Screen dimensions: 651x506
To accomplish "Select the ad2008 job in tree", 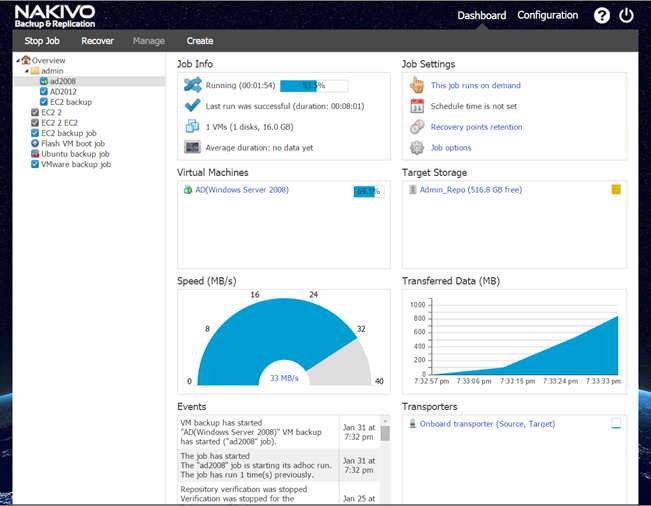I will (x=89, y=81).
